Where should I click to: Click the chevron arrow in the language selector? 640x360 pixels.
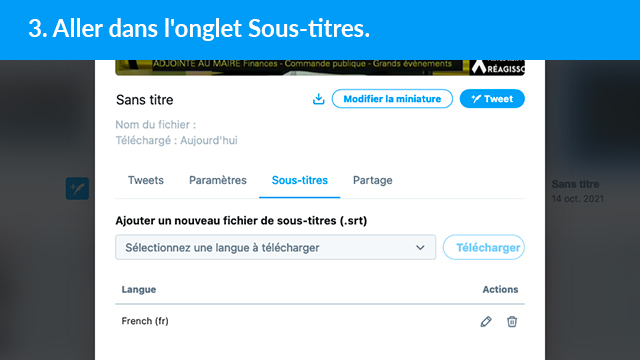coord(420,248)
